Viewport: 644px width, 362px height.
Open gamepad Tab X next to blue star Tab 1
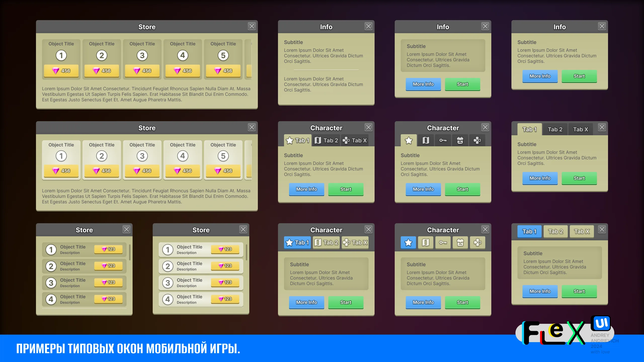[355, 243]
